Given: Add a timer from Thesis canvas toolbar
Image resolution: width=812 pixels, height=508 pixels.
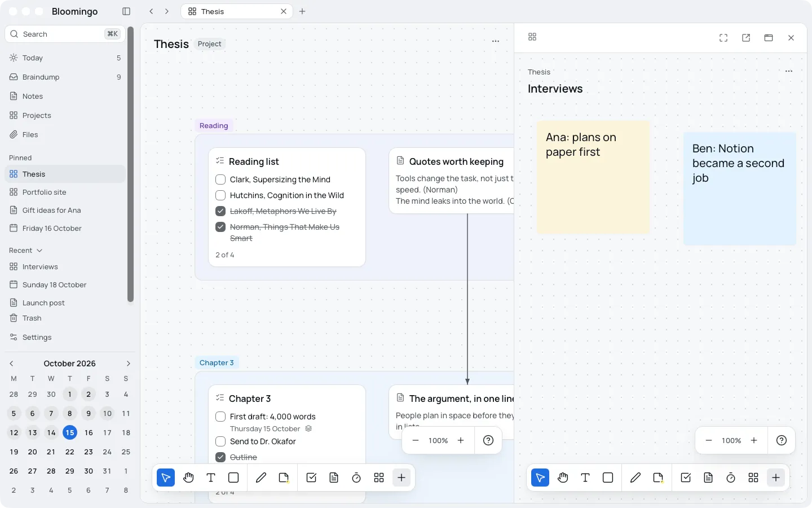Looking at the screenshot, I should (356, 478).
